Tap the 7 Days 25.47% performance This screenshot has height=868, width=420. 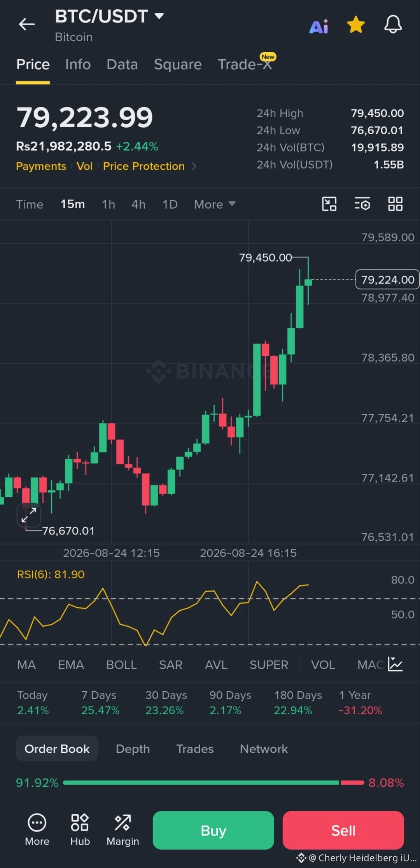click(100, 703)
